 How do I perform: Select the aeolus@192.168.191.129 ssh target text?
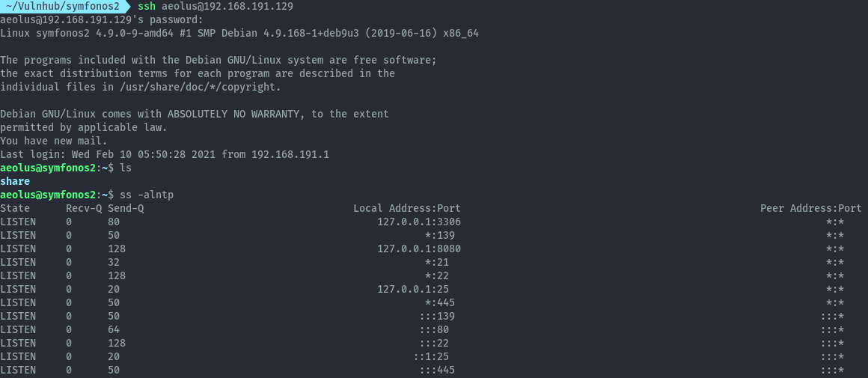click(x=227, y=7)
